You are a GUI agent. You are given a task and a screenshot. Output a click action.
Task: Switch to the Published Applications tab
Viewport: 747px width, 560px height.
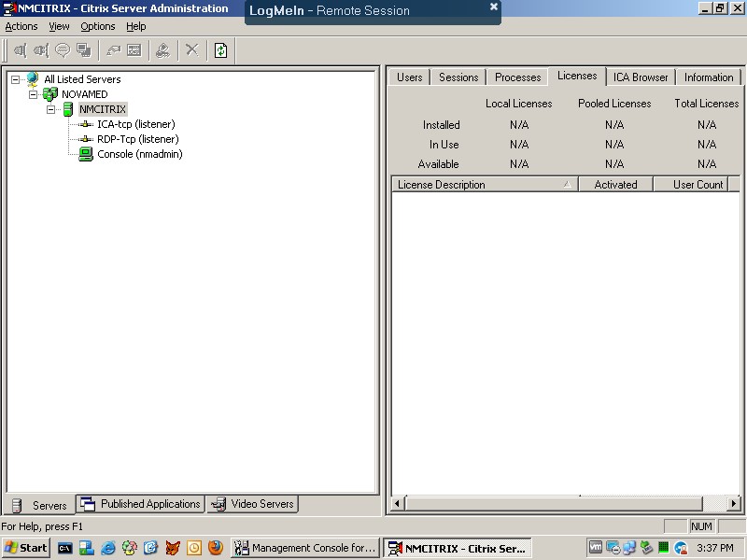[x=141, y=504]
